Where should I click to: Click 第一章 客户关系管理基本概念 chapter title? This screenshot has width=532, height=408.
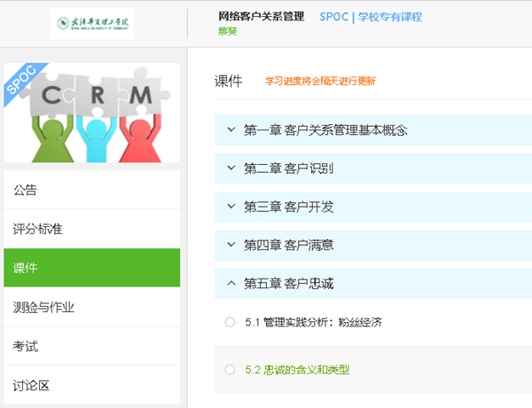point(325,130)
